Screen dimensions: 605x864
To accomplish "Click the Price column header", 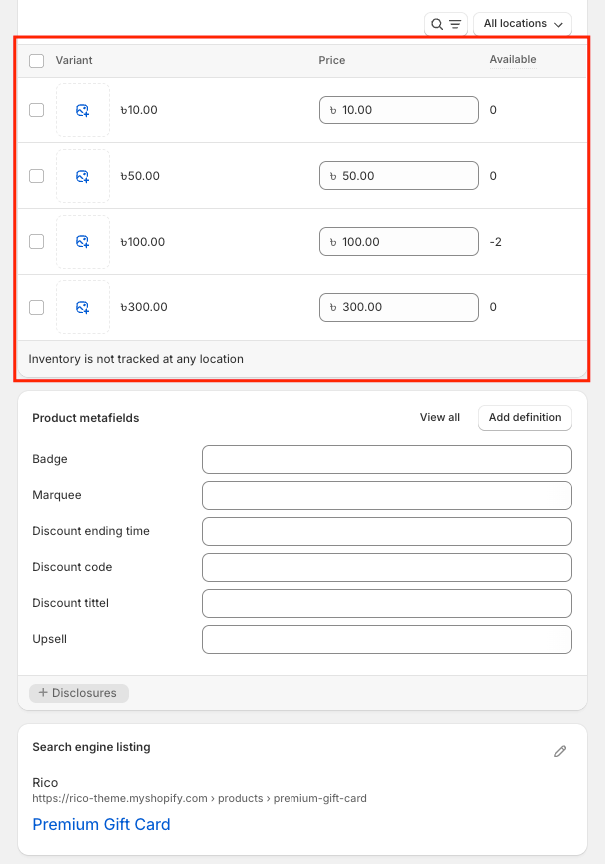I will pos(332,61).
